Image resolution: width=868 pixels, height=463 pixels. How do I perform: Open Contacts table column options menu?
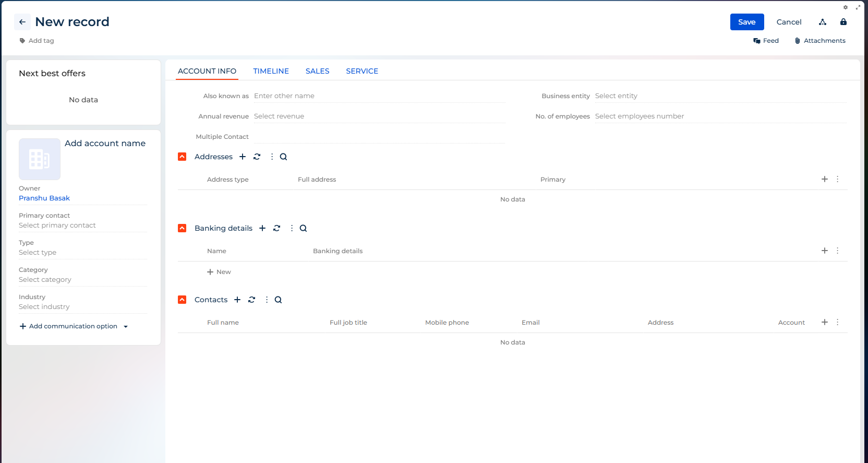pos(838,322)
